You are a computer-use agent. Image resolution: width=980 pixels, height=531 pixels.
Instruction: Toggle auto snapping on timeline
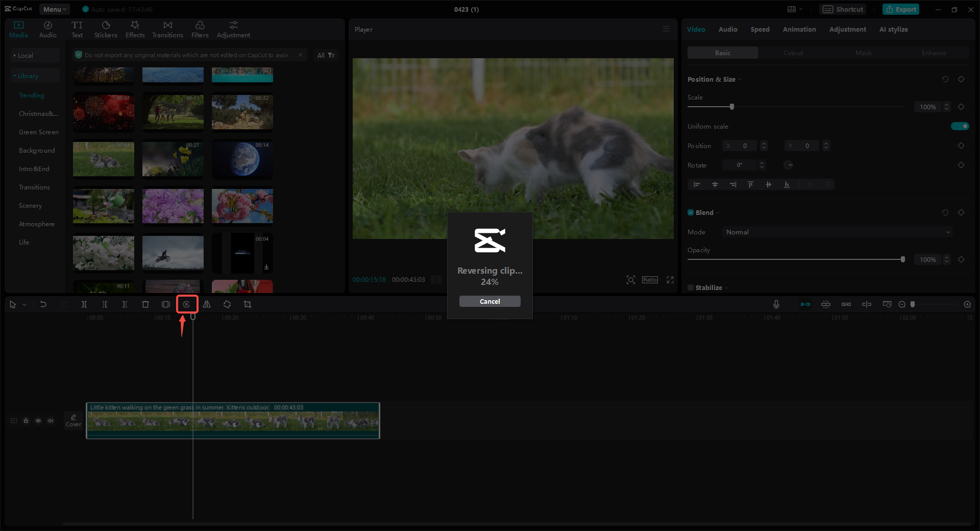point(826,304)
